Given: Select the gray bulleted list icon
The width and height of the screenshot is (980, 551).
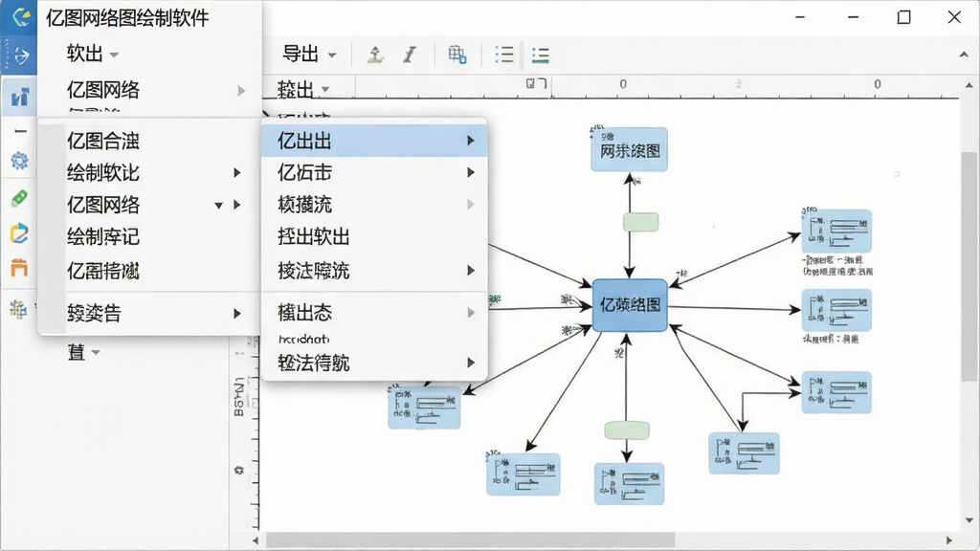Looking at the screenshot, I should [x=503, y=55].
